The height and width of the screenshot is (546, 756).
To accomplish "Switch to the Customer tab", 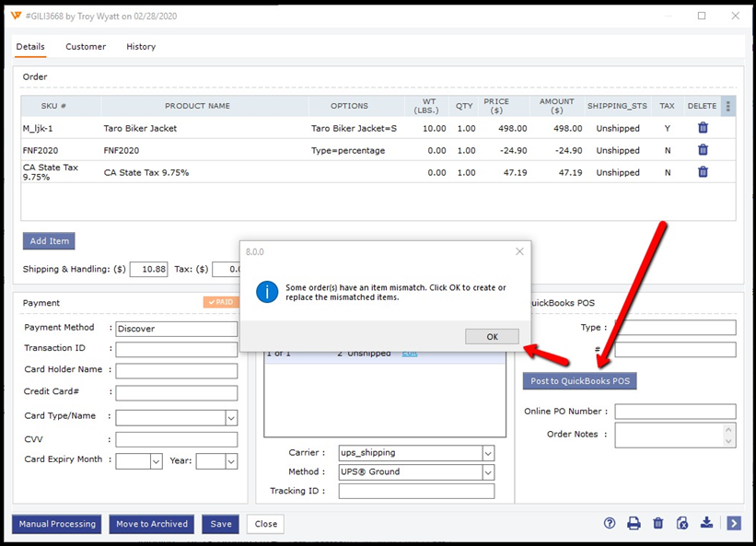I will pos(86,47).
